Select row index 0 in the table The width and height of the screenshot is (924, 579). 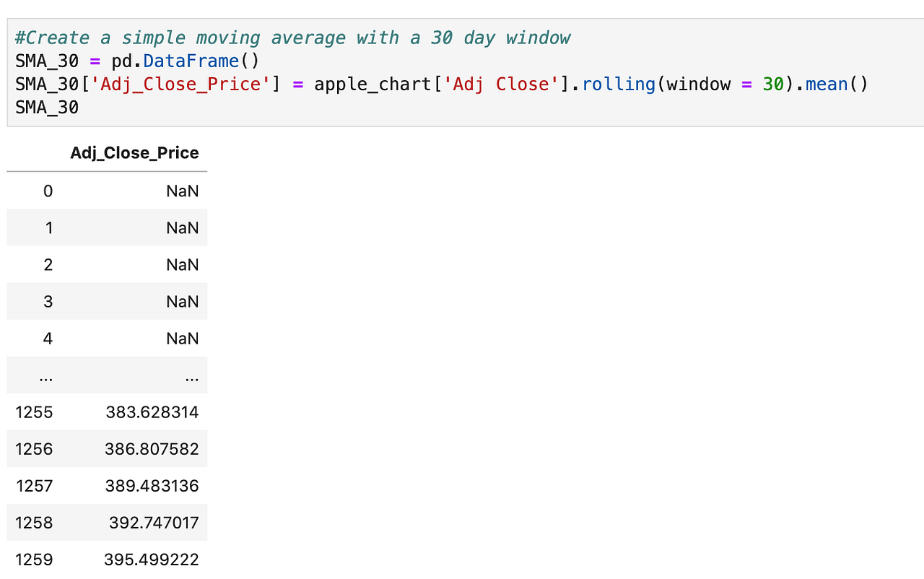point(48,191)
